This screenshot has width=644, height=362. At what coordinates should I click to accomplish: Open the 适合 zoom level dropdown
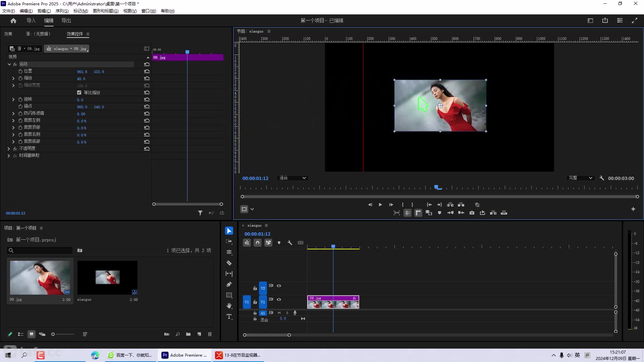(293, 178)
